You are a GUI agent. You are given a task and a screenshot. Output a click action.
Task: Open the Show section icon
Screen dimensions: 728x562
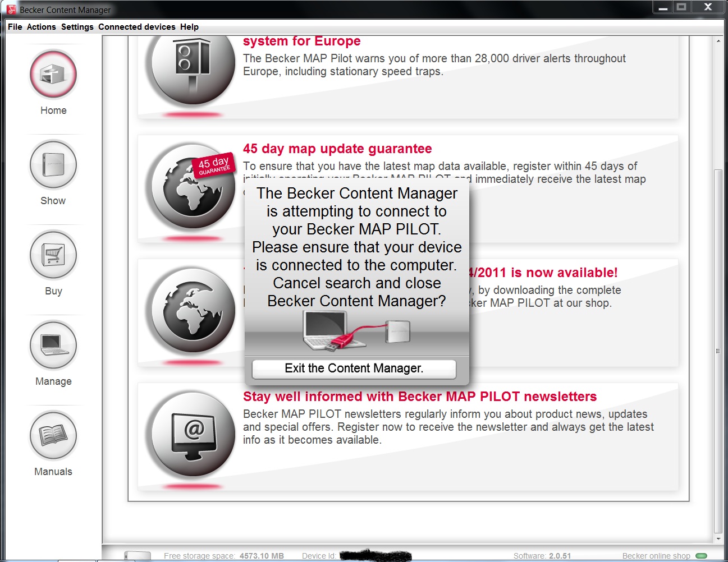pyautogui.click(x=53, y=164)
